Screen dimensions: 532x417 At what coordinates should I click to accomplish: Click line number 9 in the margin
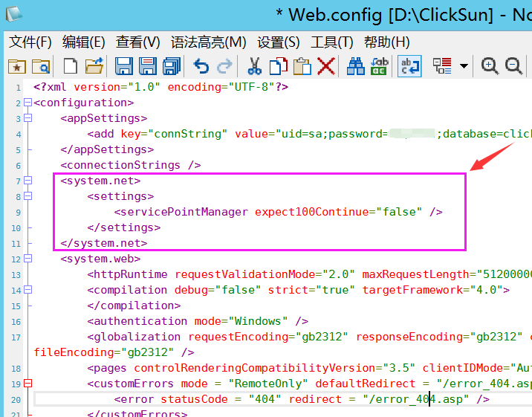pos(19,213)
